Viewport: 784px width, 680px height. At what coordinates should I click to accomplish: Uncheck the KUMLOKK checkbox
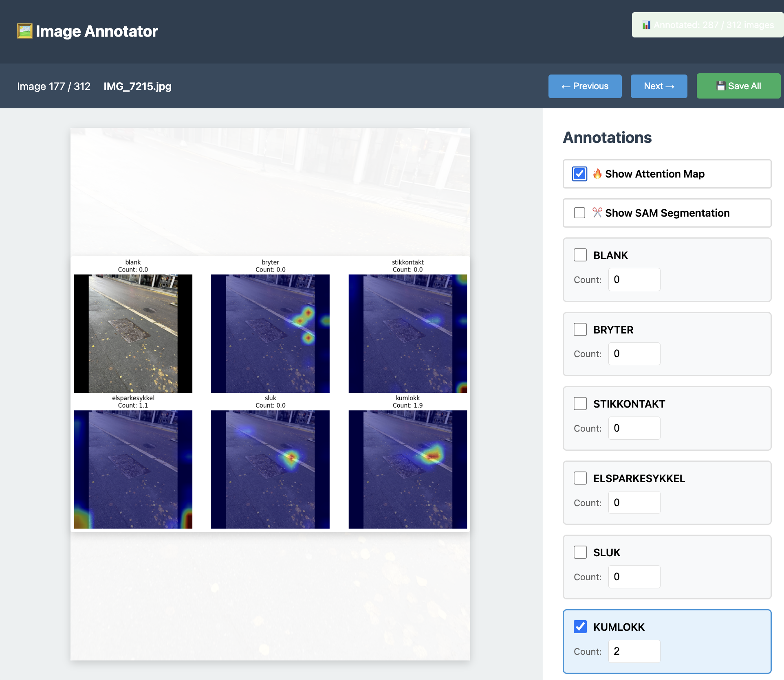point(580,627)
